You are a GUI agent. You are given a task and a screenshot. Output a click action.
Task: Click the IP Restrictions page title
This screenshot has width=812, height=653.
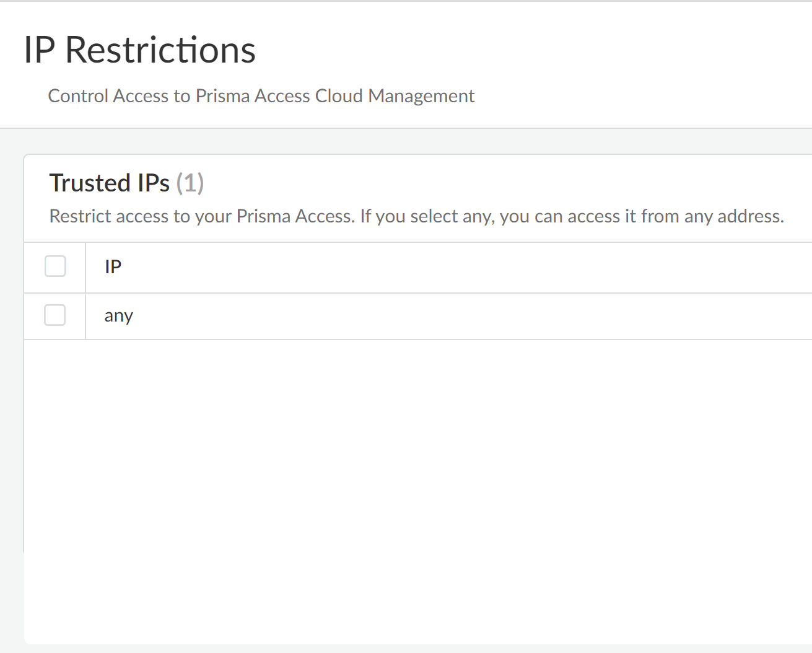139,50
